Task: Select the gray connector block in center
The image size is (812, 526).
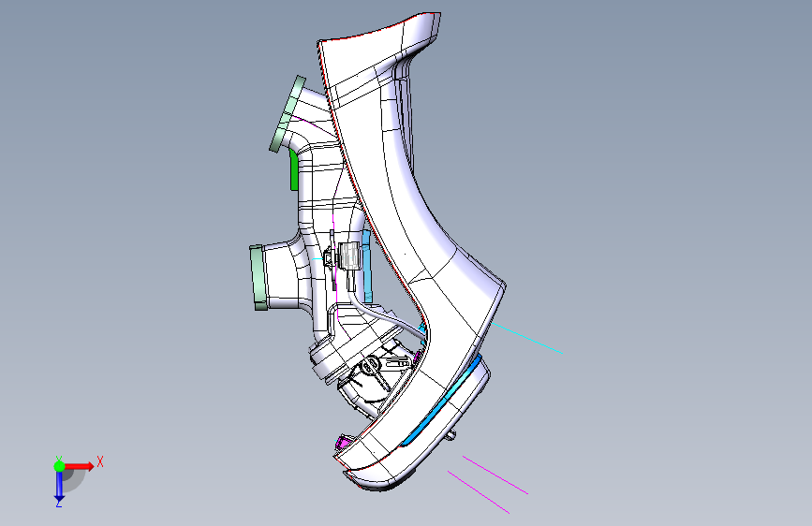Action: click(349, 256)
